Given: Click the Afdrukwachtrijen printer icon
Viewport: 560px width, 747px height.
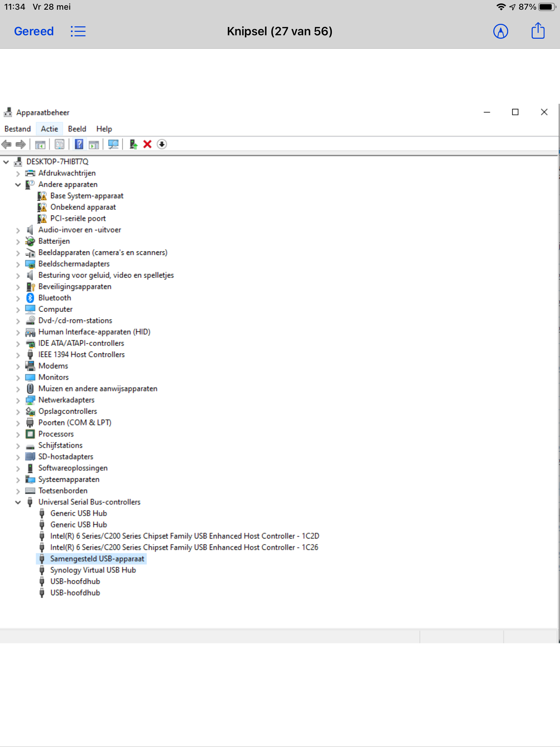Looking at the screenshot, I should pyautogui.click(x=30, y=173).
